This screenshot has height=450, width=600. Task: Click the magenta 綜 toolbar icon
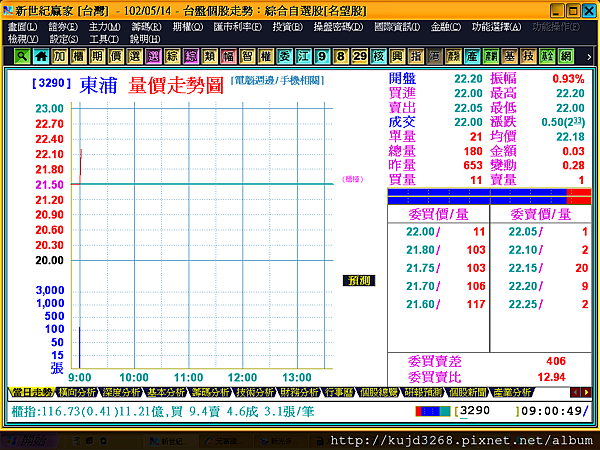pyautogui.click(x=191, y=56)
